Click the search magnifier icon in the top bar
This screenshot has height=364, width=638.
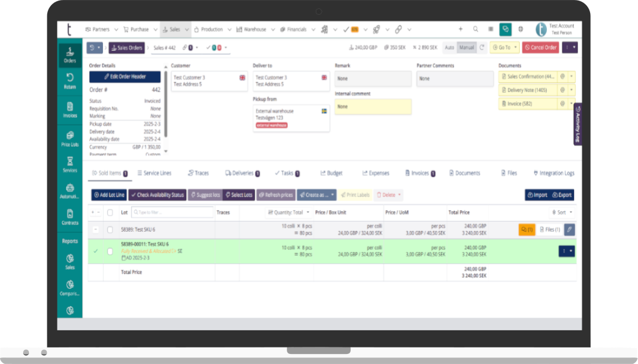pyautogui.click(x=475, y=29)
